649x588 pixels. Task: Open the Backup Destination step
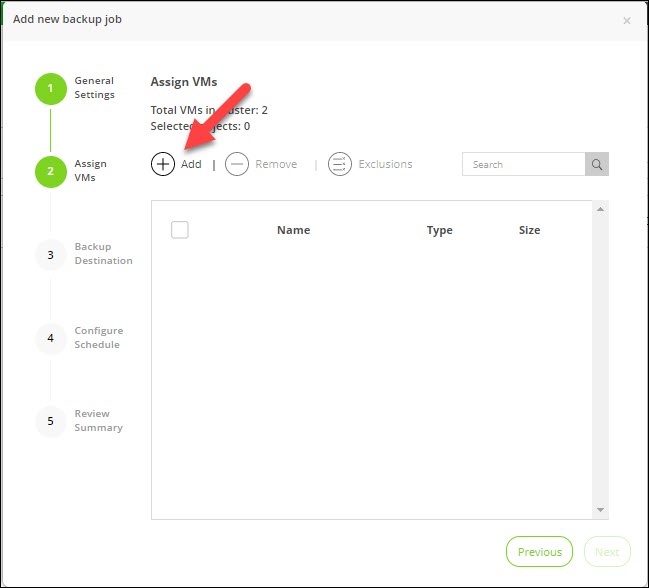pos(103,254)
